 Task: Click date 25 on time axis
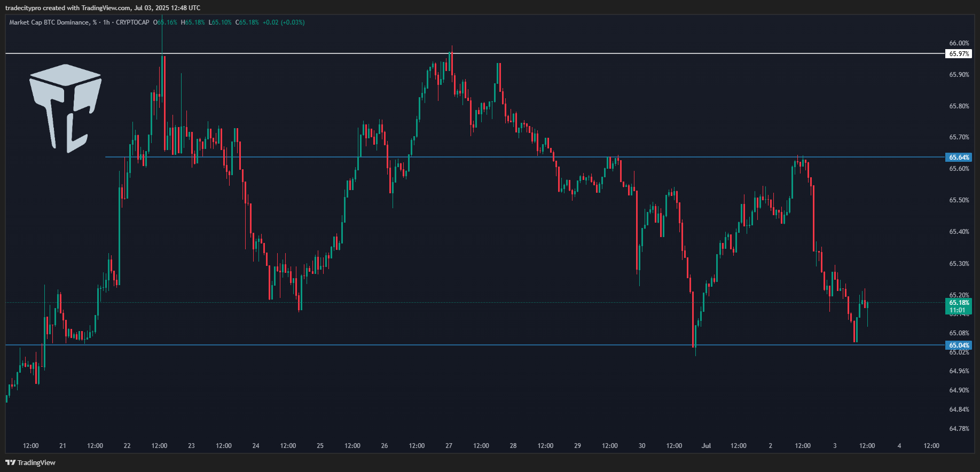320,446
